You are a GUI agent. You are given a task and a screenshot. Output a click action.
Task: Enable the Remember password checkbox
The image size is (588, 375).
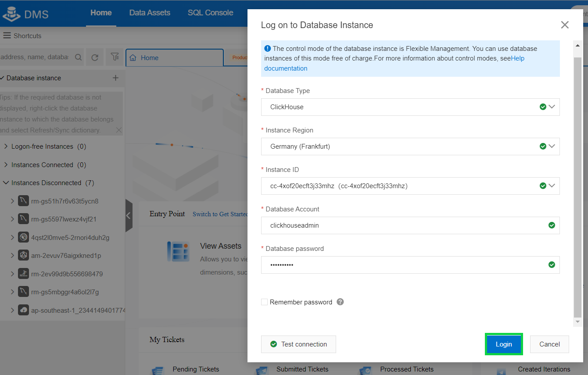pyautogui.click(x=264, y=302)
